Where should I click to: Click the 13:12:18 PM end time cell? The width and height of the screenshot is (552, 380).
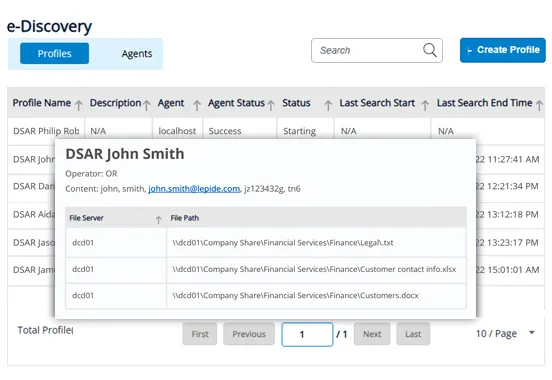tap(507, 214)
